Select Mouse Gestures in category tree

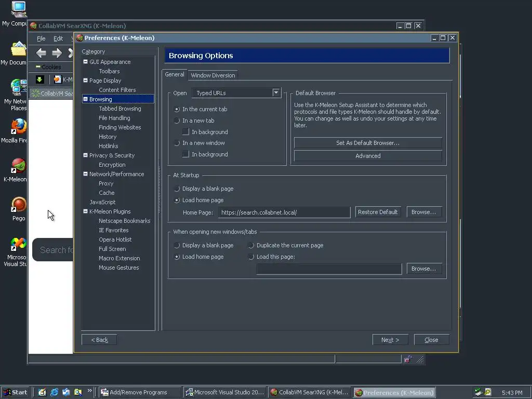pyautogui.click(x=119, y=268)
